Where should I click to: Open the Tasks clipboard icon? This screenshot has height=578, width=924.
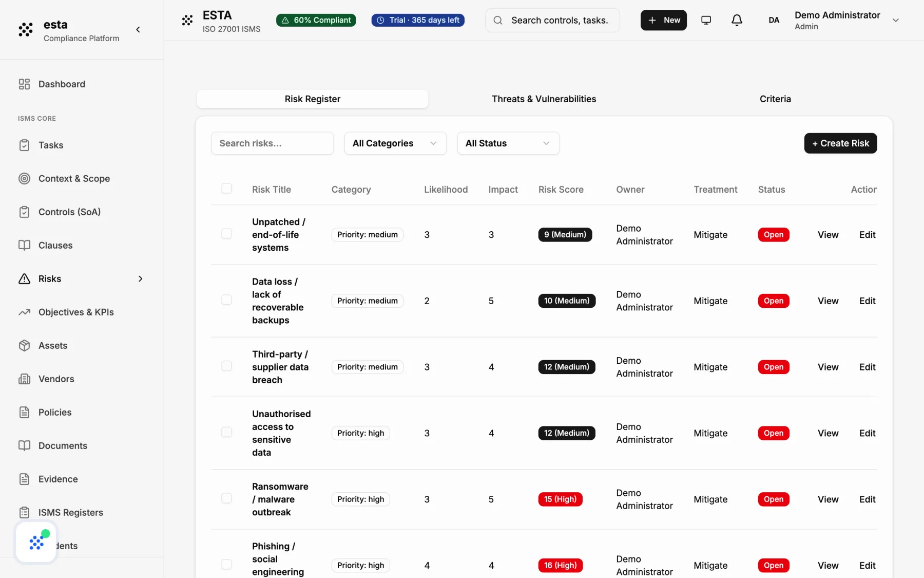pyautogui.click(x=24, y=145)
